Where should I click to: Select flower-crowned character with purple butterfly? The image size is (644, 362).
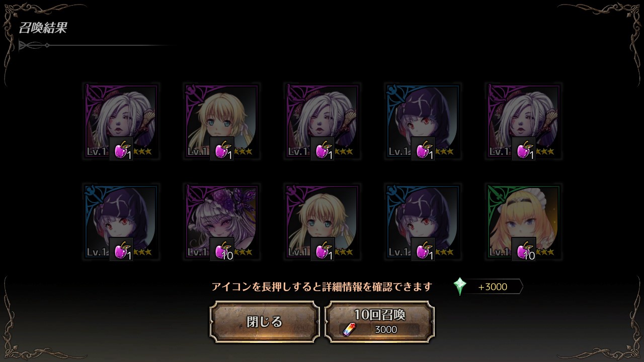[222, 222]
